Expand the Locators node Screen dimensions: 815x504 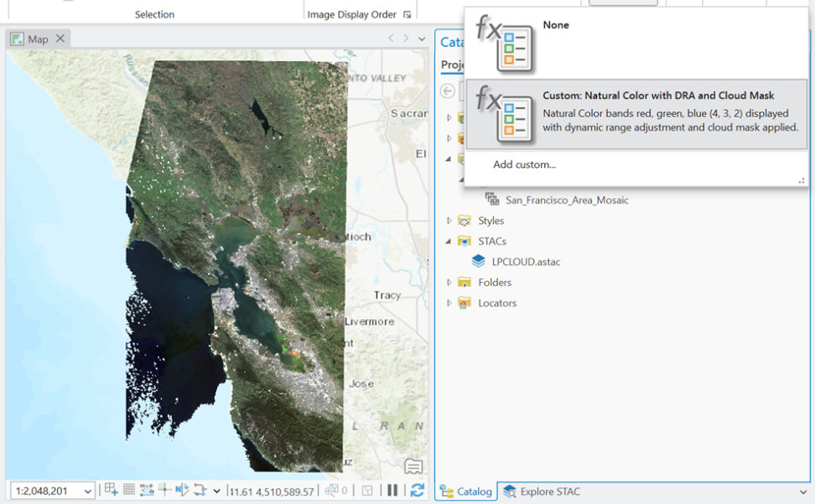tap(449, 304)
